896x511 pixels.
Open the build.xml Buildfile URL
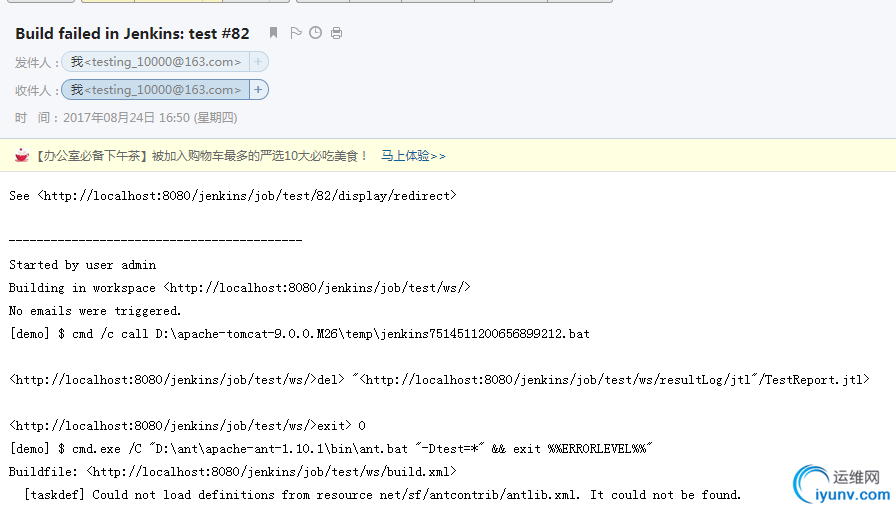point(271,472)
